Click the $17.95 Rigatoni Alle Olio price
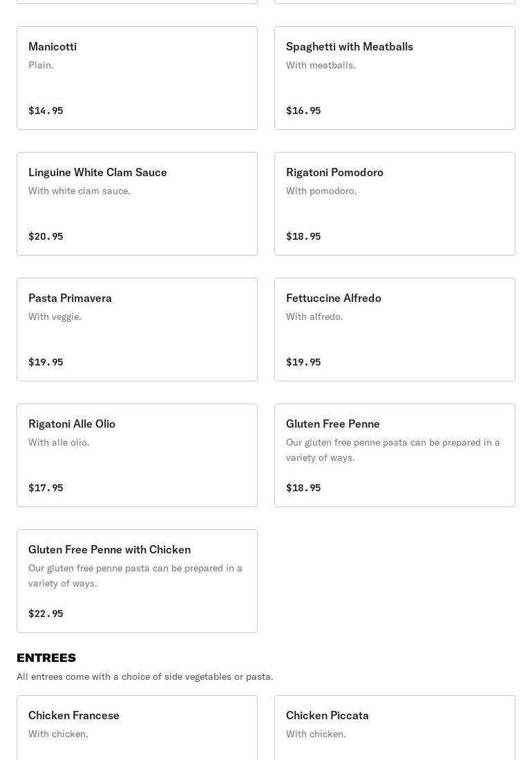 [x=46, y=488]
